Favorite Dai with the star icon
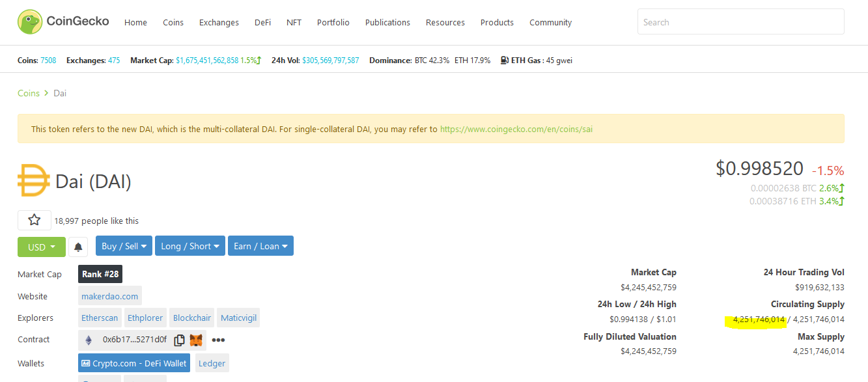This screenshot has width=868, height=382. 35,221
